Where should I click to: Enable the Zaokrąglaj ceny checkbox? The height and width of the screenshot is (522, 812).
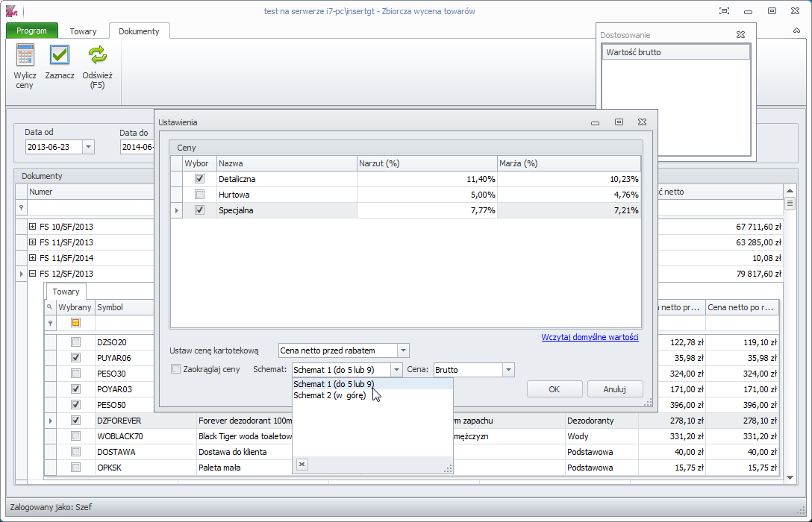tap(176, 369)
